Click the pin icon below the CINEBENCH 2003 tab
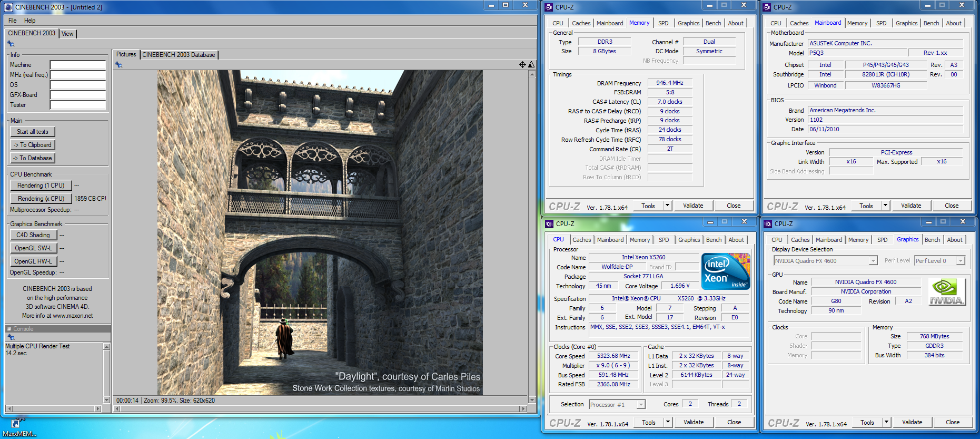 point(11,44)
